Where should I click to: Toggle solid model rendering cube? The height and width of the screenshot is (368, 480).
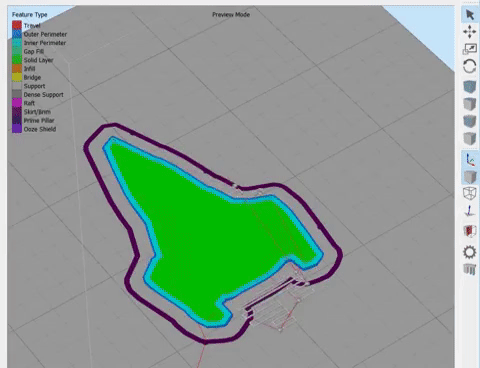pyautogui.click(x=470, y=177)
